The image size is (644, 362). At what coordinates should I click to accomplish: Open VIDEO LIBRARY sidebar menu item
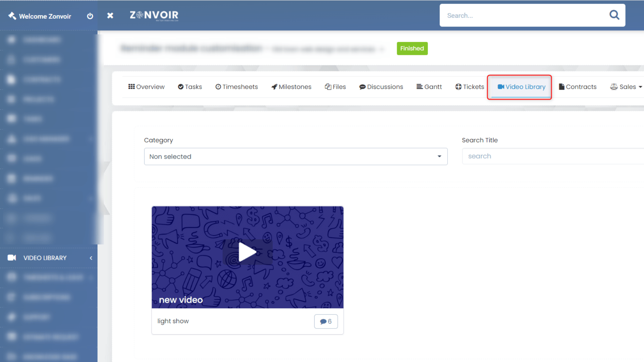(49, 258)
